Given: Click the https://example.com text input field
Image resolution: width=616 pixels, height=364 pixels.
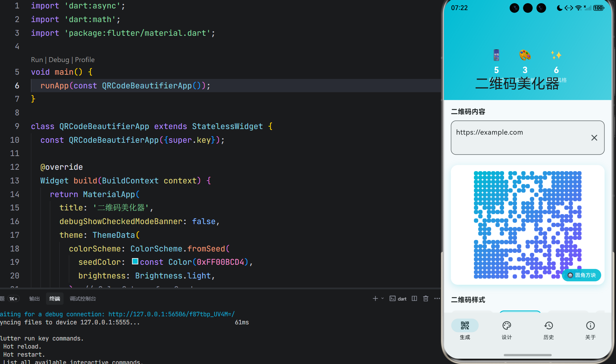Looking at the screenshot, I should coord(528,137).
